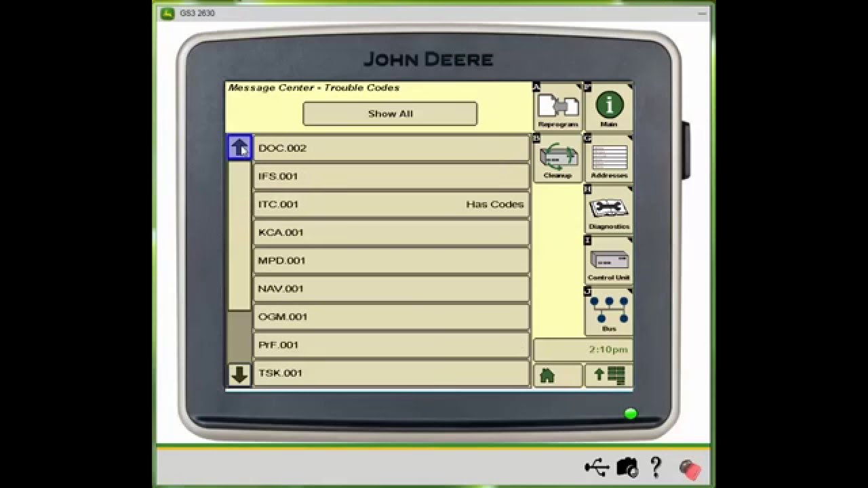This screenshot has height=488, width=868.
Task: Open the Control Unit softkey
Action: [609, 260]
